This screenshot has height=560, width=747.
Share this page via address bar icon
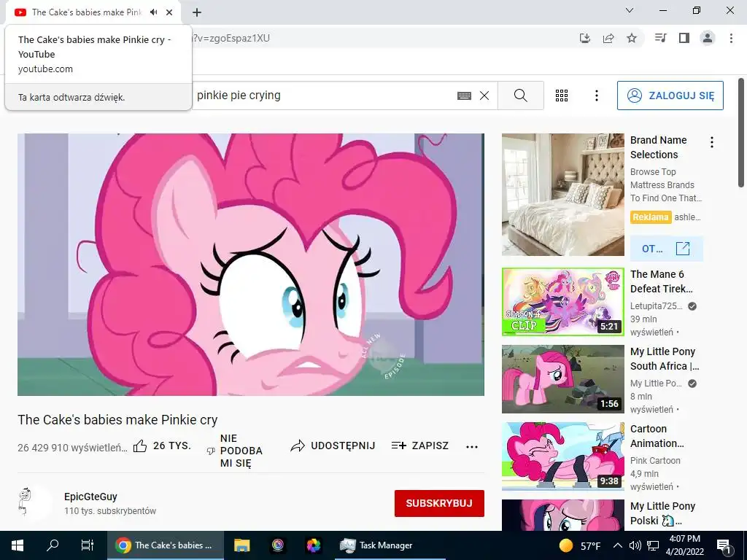click(608, 38)
